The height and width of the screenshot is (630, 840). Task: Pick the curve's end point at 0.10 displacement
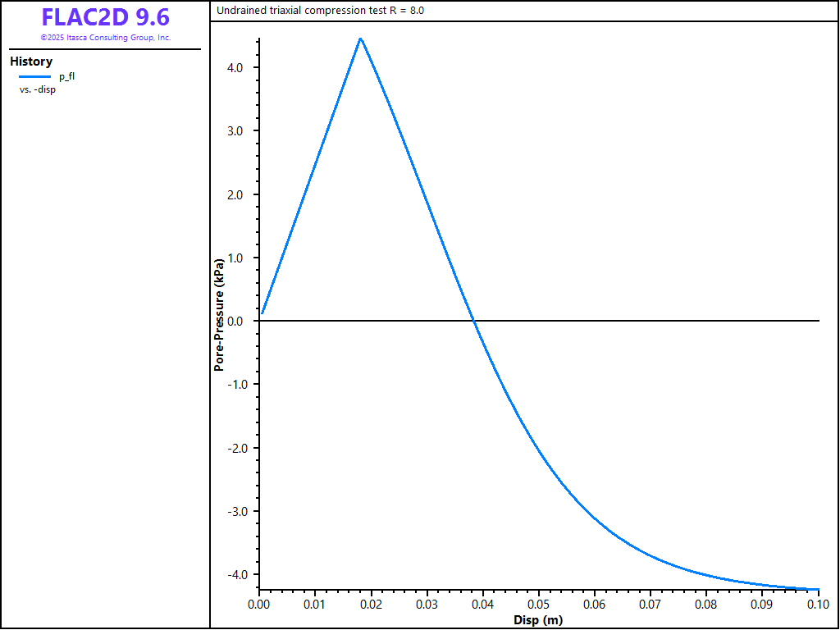coord(818,589)
